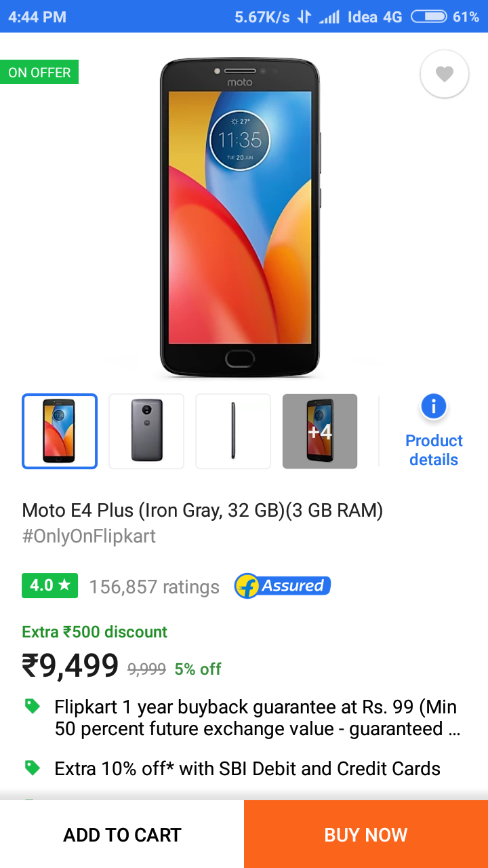Open the SBI Debit and Credit Cards offer

click(247, 768)
